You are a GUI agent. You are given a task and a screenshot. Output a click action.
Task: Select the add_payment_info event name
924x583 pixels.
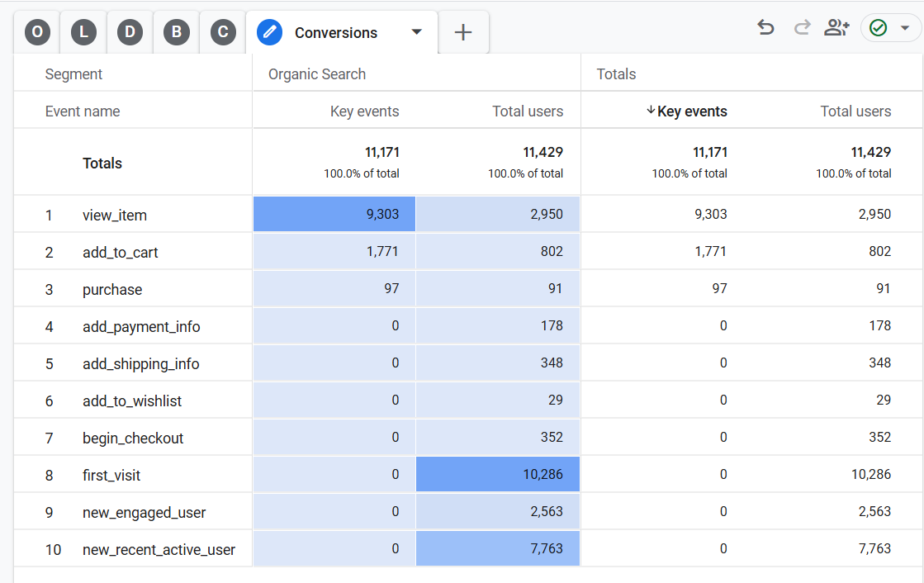pyautogui.click(x=141, y=326)
